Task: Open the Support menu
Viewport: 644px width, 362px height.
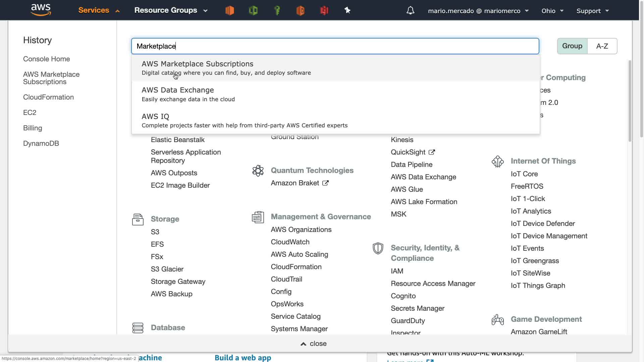Action: point(592,11)
